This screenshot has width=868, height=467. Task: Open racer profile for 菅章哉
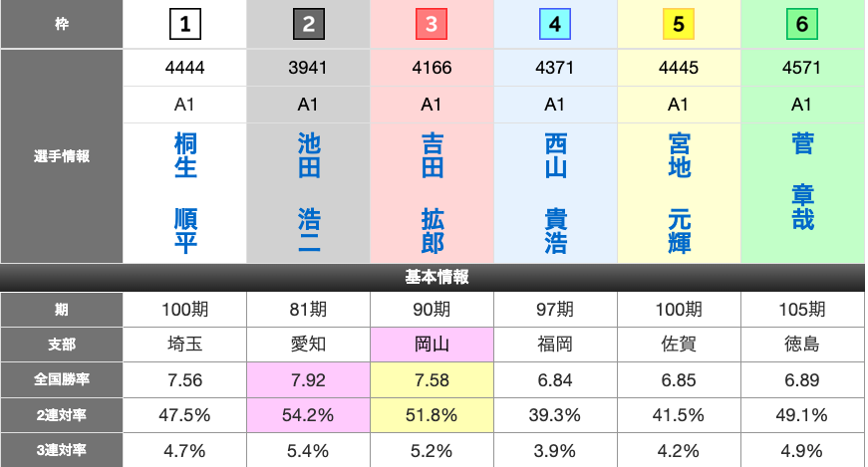pos(802,181)
